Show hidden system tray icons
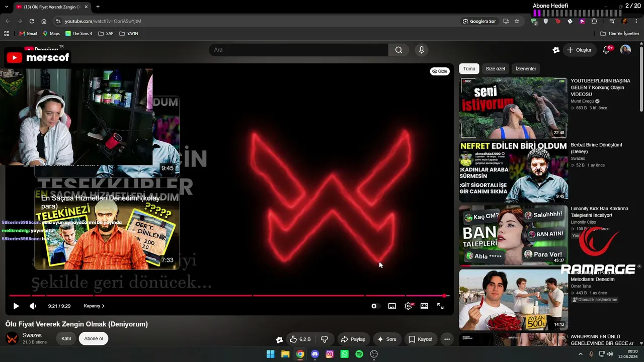Viewport: 644px width, 362px height. (x=580, y=354)
